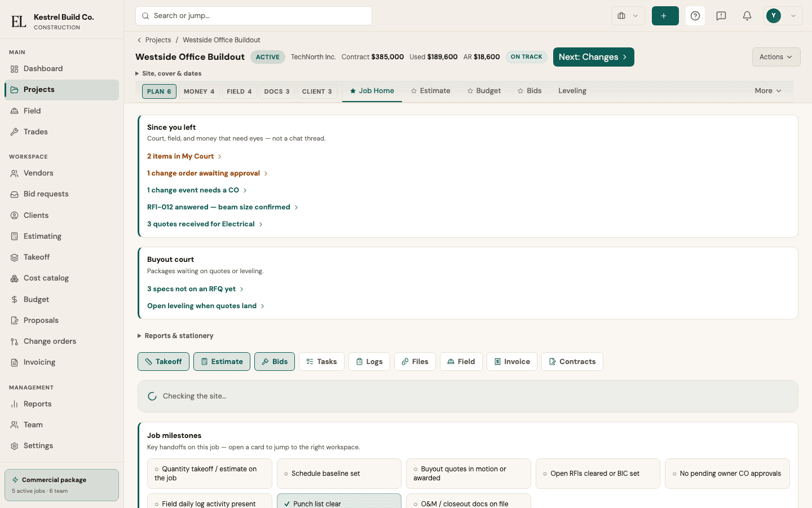Click Open leveling when quotes land
Image resolution: width=812 pixels, height=508 pixels.
coord(206,306)
